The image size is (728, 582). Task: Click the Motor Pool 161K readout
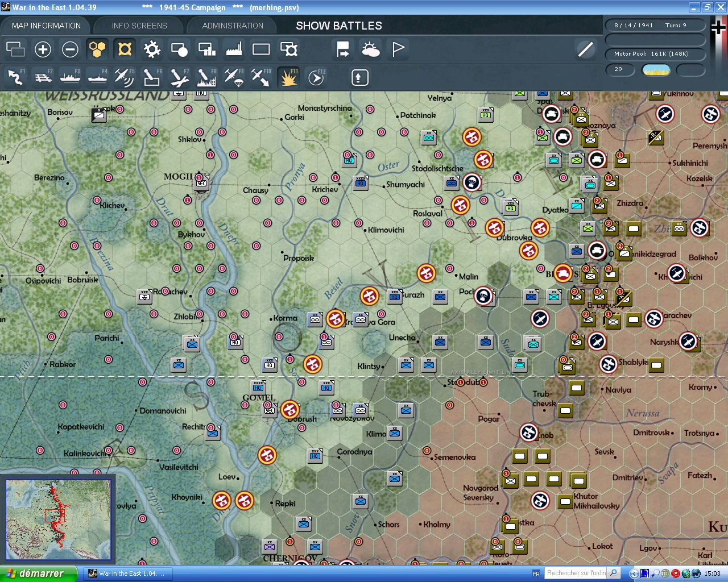click(655, 54)
